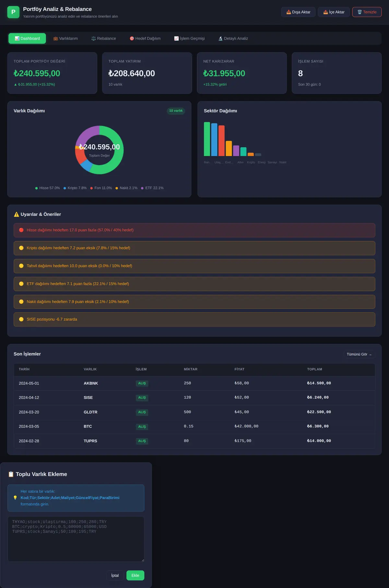
Task: Cancel bulk add with the İptal button
Action: coord(115,575)
